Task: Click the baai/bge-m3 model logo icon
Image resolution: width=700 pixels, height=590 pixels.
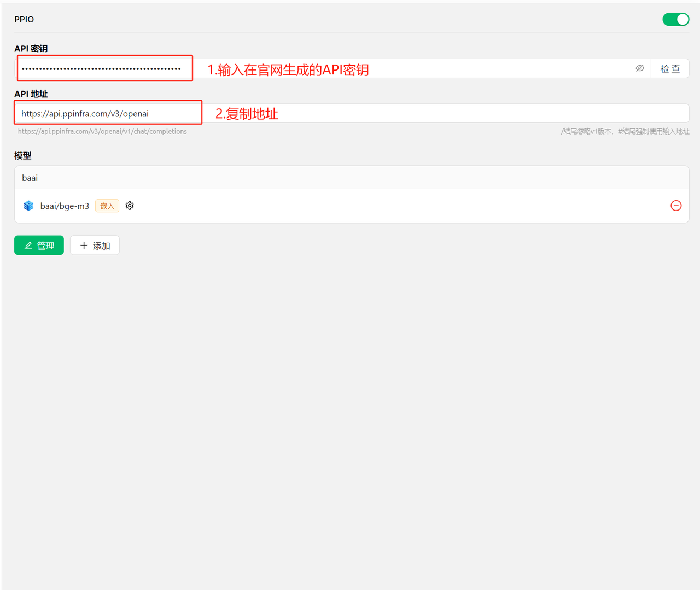Action: [28, 206]
